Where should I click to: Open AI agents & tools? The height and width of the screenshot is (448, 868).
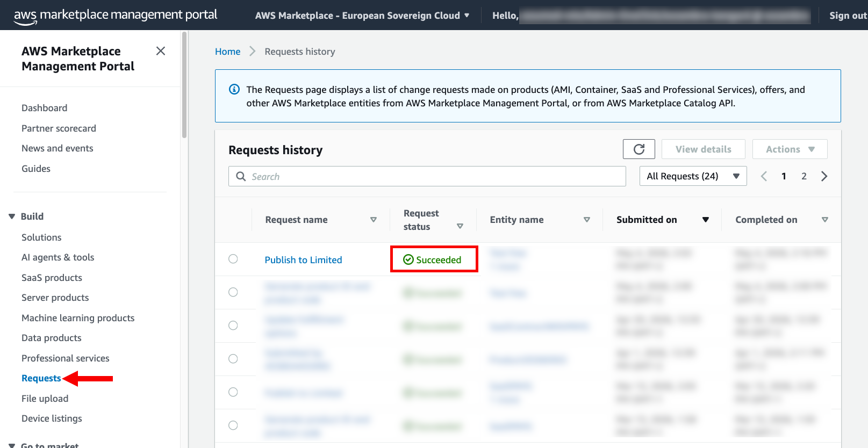click(x=58, y=257)
